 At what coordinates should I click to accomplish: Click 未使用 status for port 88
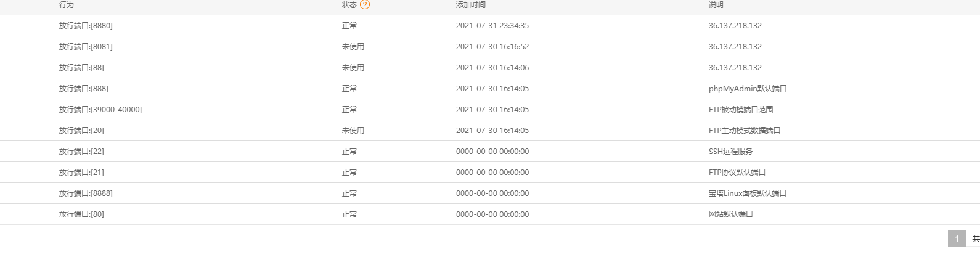[x=353, y=68]
